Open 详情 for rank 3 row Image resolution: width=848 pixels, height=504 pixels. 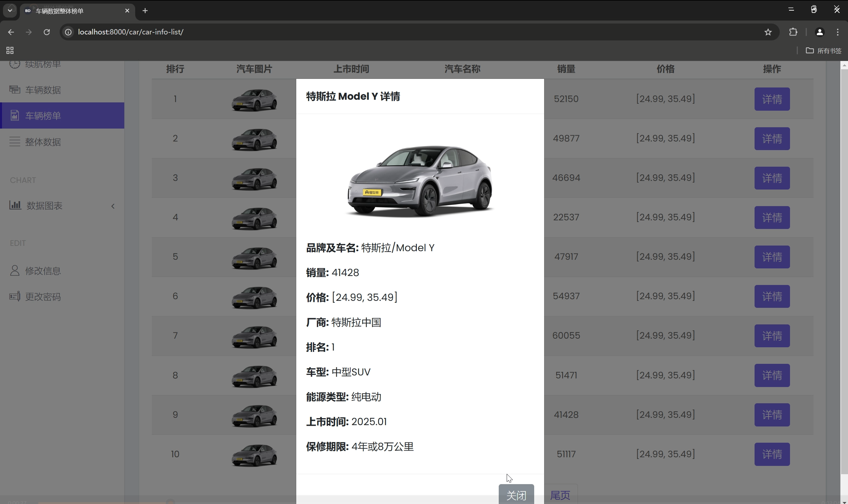click(x=772, y=178)
